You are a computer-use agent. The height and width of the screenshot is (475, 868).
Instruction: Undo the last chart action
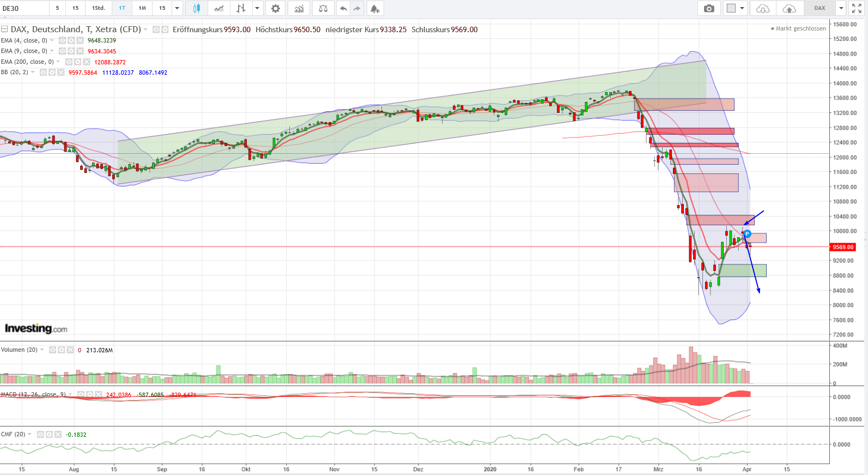point(343,8)
